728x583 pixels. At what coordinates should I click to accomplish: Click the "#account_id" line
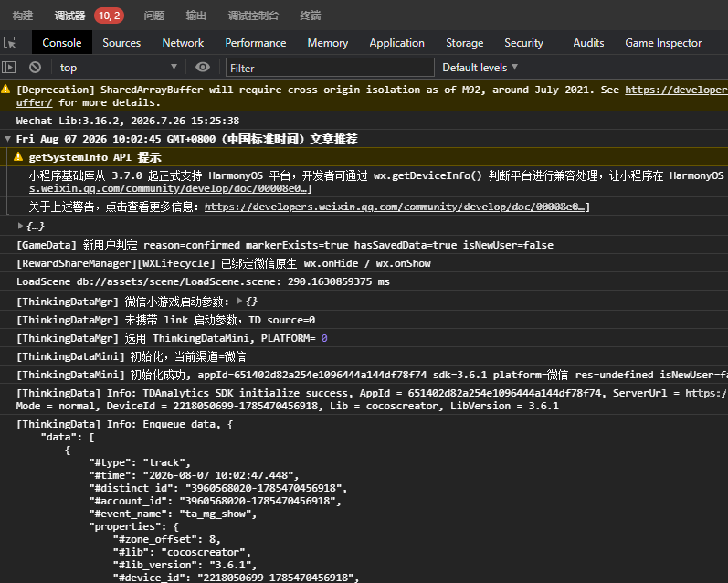click(215, 501)
